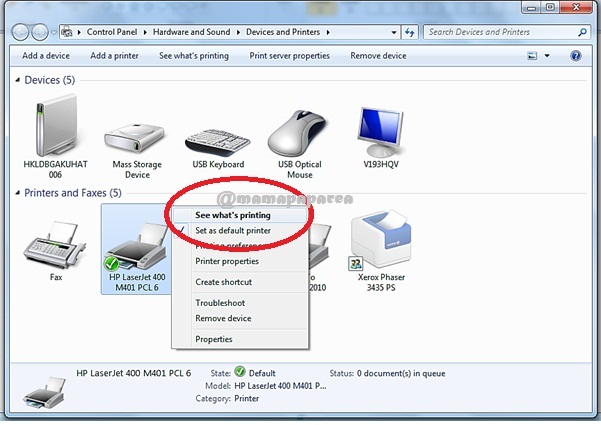Click the Back navigation arrow
The height and width of the screenshot is (425, 601).
point(21,32)
